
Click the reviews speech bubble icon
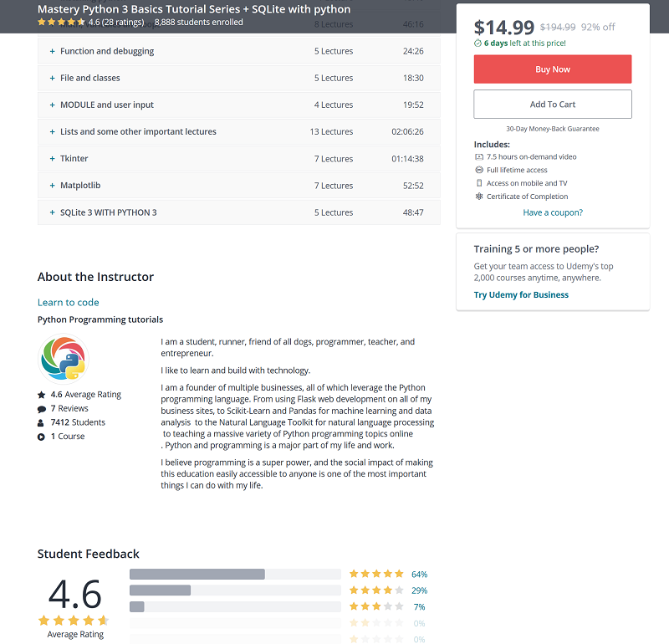[x=42, y=409]
